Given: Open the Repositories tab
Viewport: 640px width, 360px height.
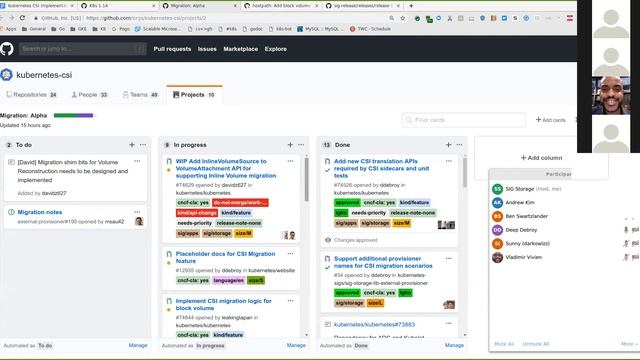Looking at the screenshot, I should [x=31, y=95].
